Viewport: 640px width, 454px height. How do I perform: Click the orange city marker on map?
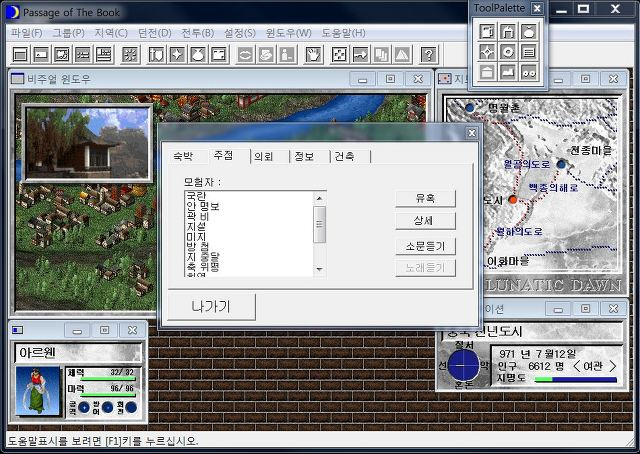[513, 200]
